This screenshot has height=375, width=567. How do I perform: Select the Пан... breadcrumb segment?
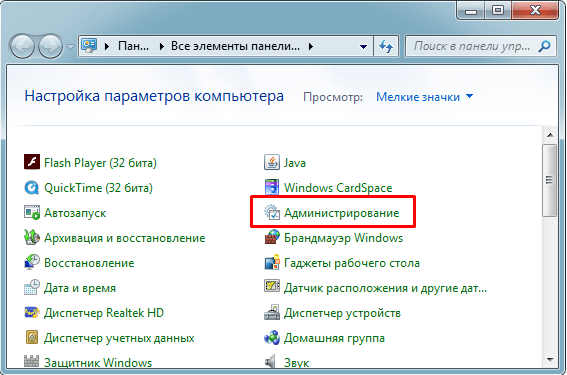[133, 46]
